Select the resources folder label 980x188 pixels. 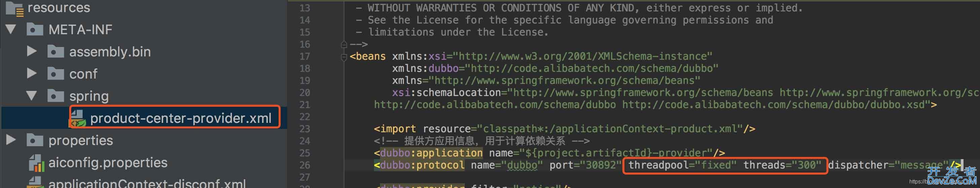[59, 8]
